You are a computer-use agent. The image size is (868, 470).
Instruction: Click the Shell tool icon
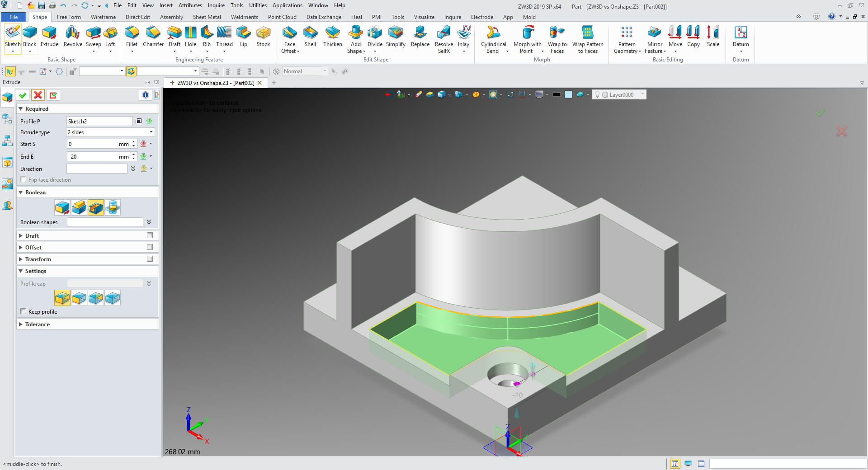click(x=310, y=33)
